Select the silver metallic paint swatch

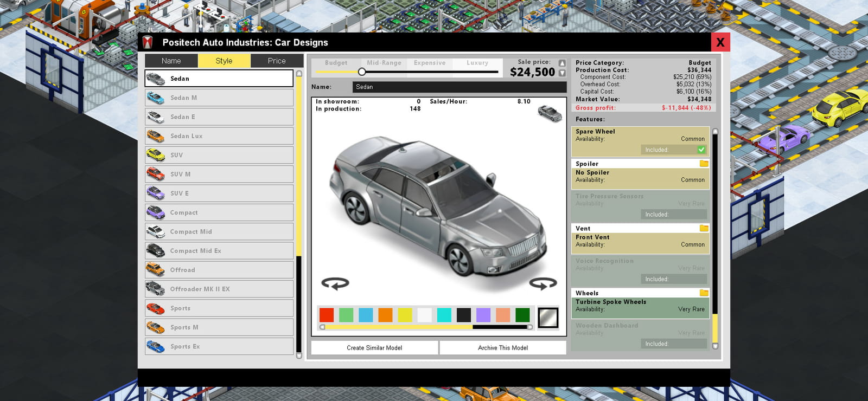point(548,318)
